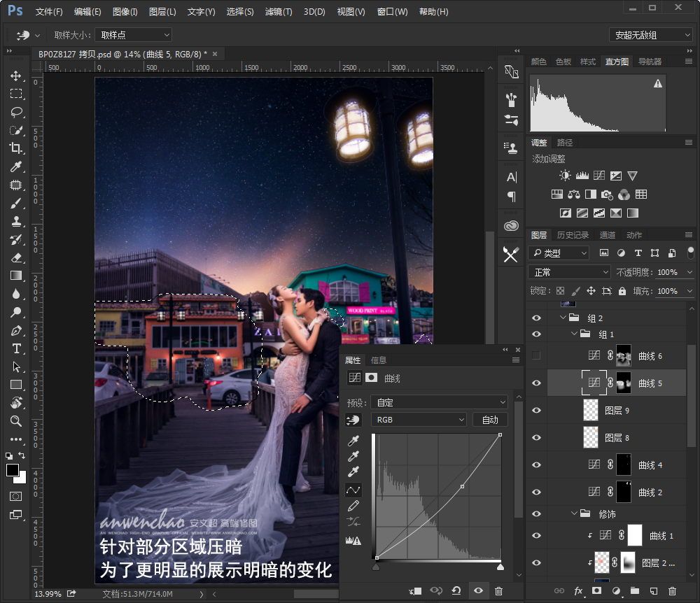Viewport: 700px width, 603px height.
Task: Select the Move tool
Action: (x=16, y=76)
